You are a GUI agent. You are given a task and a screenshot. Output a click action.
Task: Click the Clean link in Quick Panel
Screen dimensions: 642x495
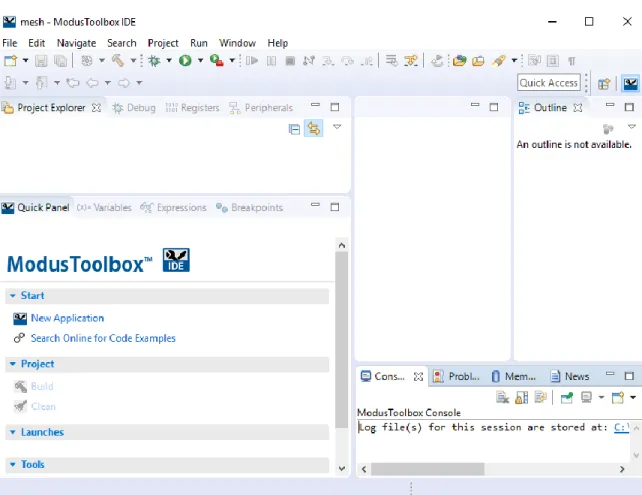point(43,407)
